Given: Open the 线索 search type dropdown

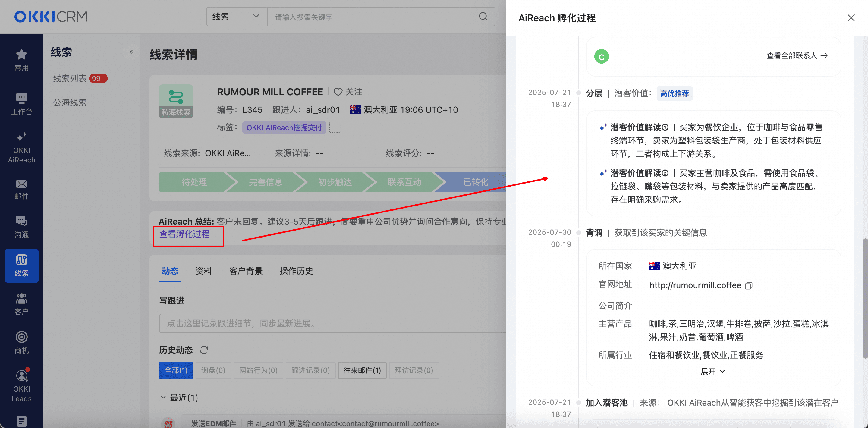Looking at the screenshot, I should 236,17.
